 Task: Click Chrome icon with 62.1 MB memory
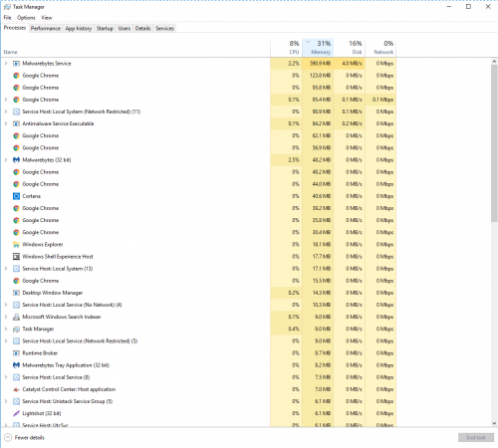pos(16,135)
